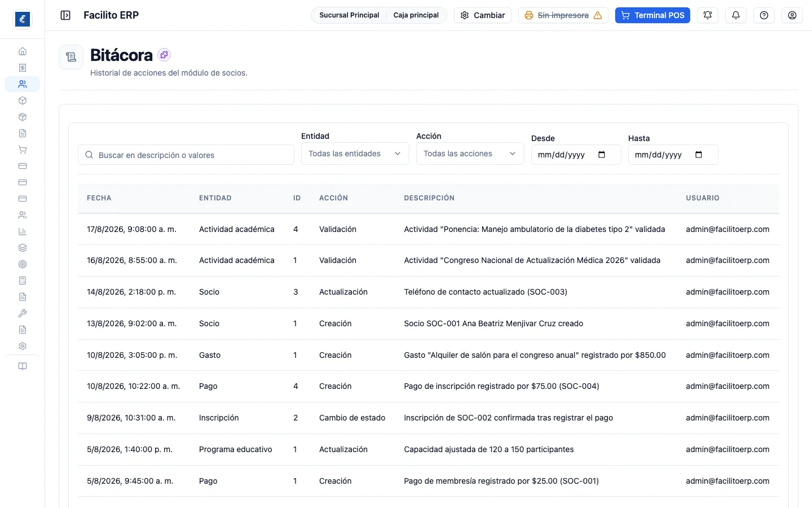Click the highlighted members icon in the sidebar
The height and width of the screenshot is (508, 812).
[23, 84]
